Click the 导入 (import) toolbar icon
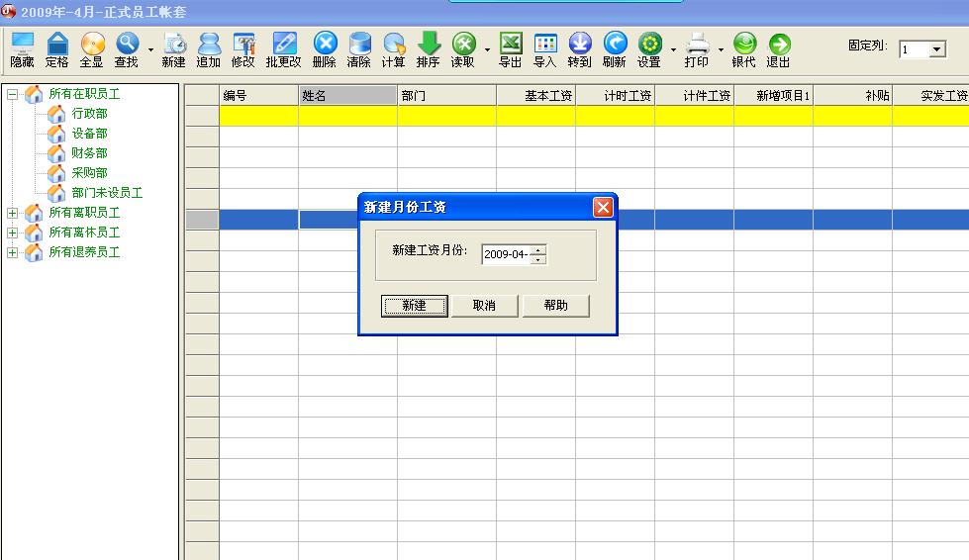The width and height of the screenshot is (969, 560). point(545,49)
